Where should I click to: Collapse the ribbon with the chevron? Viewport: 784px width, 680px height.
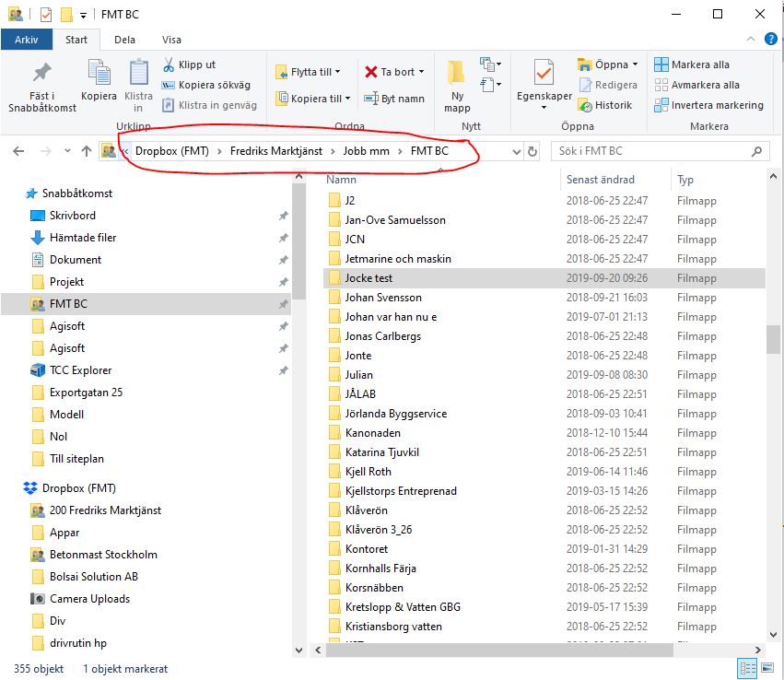750,39
